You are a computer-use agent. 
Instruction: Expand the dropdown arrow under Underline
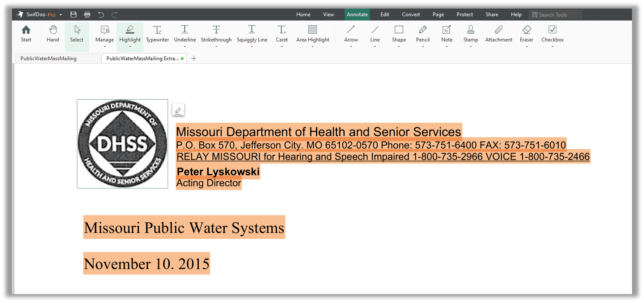pyautogui.click(x=185, y=47)
